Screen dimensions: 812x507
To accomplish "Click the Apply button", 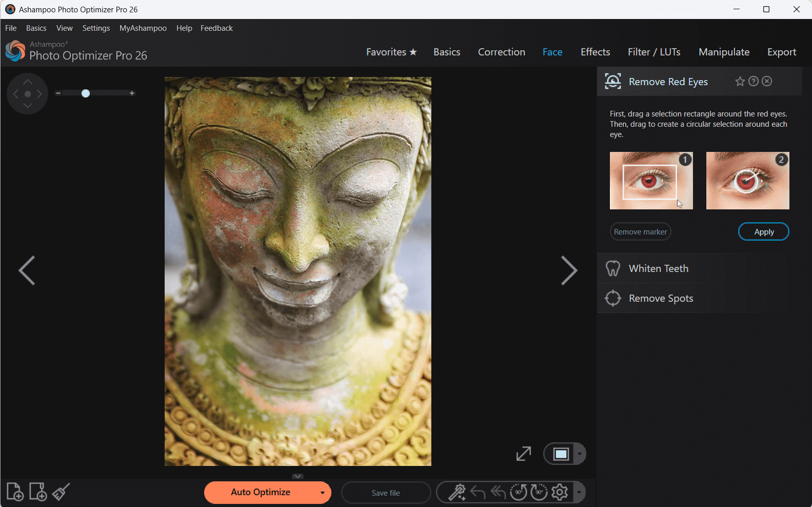I will click(x=763, y=232).
